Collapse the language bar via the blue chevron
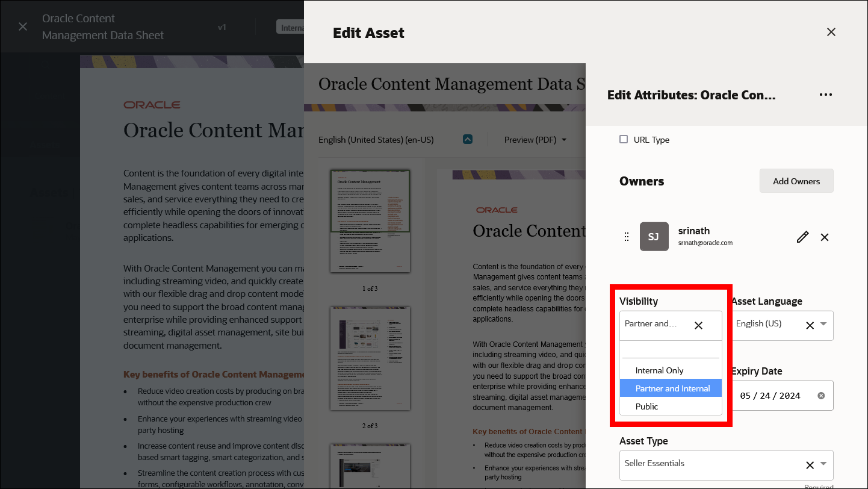 pos(468,139)
